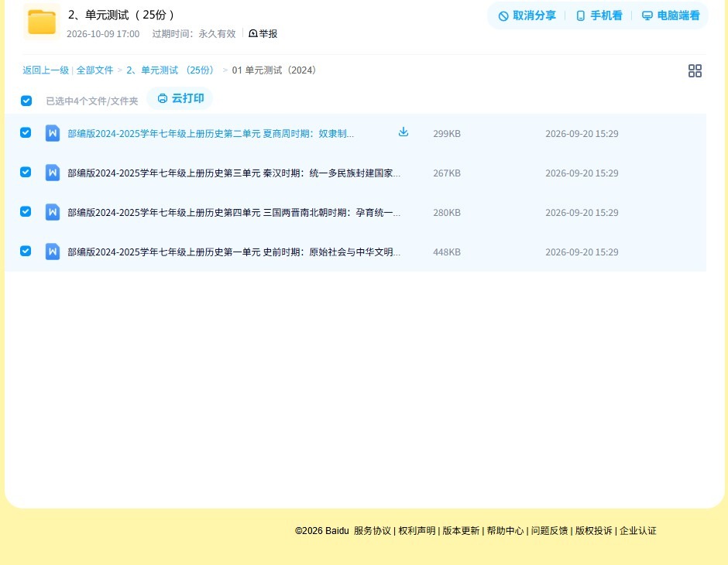Open file 第四单元 三国两晋南北朝时期
This screenshot has height=565, width=728.
pos(234,212)
